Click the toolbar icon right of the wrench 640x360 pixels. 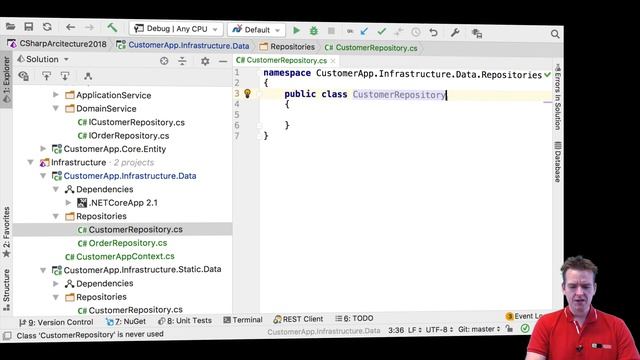477,33
